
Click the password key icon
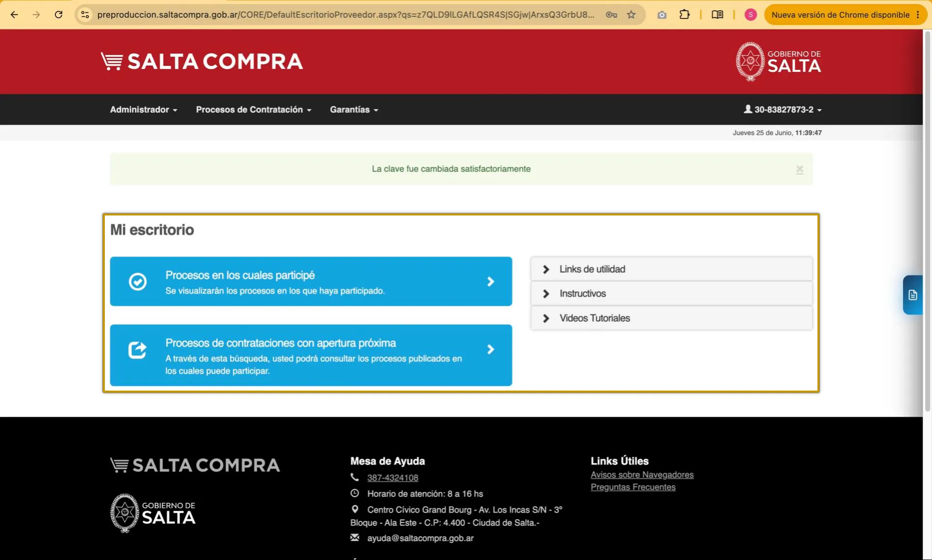pyautogui.click(x=611, y=15)
